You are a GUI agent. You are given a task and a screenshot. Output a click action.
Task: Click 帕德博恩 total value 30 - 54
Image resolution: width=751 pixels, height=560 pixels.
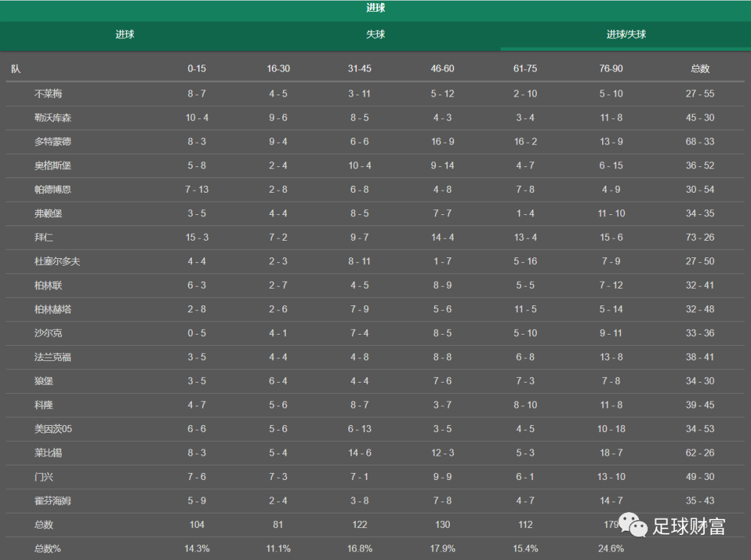[x=700, y=190]
